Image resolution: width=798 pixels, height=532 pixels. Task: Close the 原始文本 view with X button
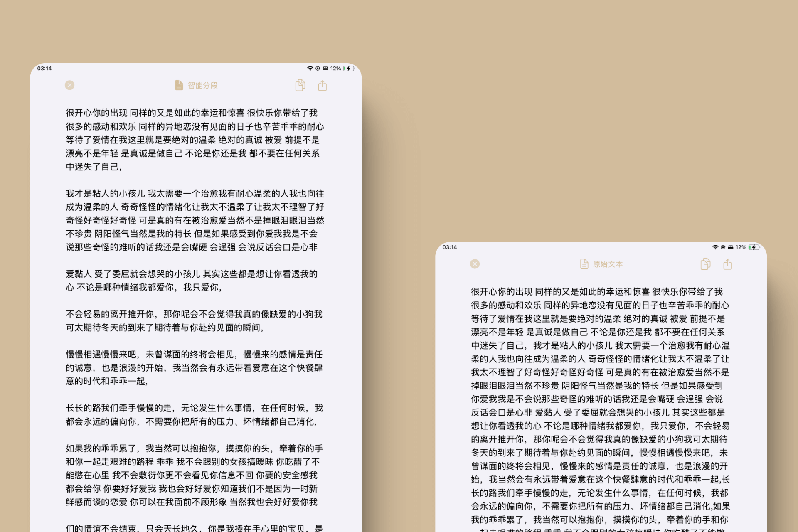click(x=475, y=264)
